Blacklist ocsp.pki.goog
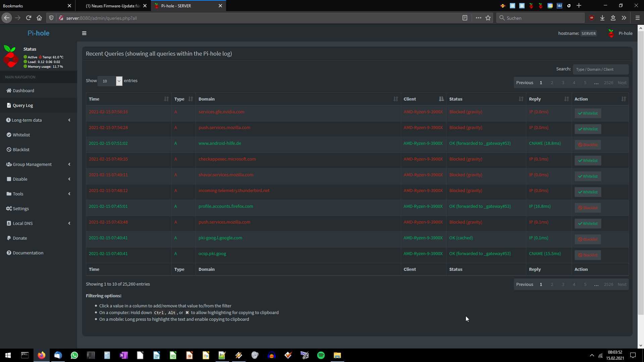Image resolution: width=644 pixels, height=362 pixels. pos(588,255)
